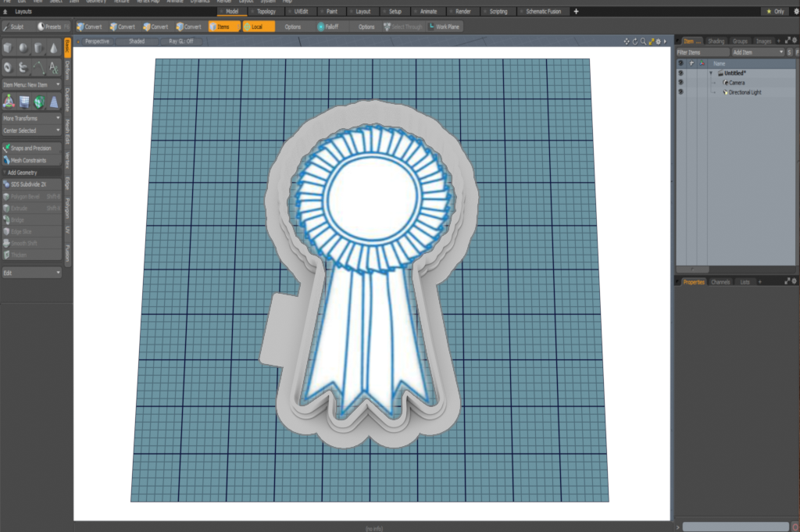Open the More Transforms dropdown

point(31,118)
